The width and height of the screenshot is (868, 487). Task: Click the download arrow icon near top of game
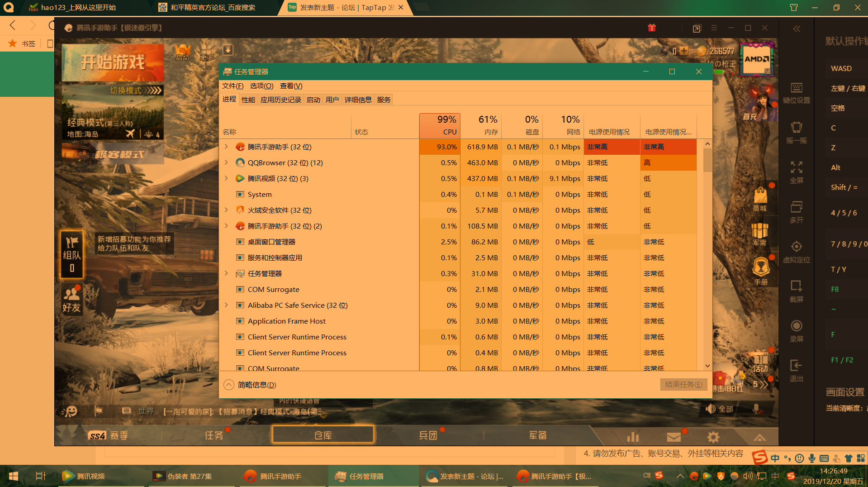pos(228,50)
